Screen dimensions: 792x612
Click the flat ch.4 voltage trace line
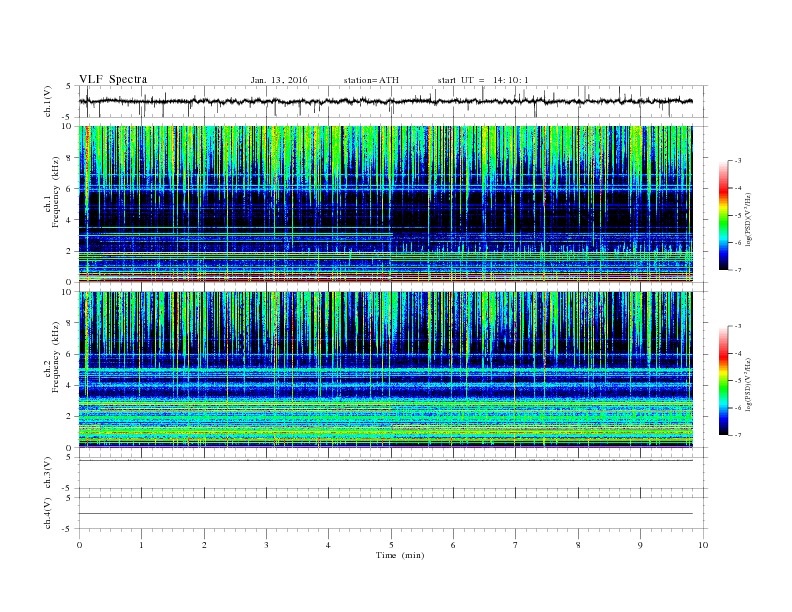(385, 514)
